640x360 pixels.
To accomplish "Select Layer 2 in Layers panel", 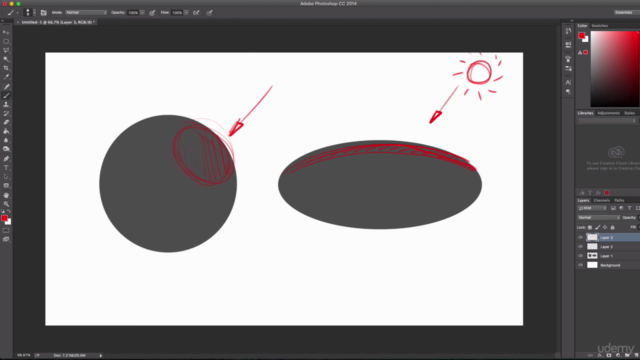I will click(608, 247).
